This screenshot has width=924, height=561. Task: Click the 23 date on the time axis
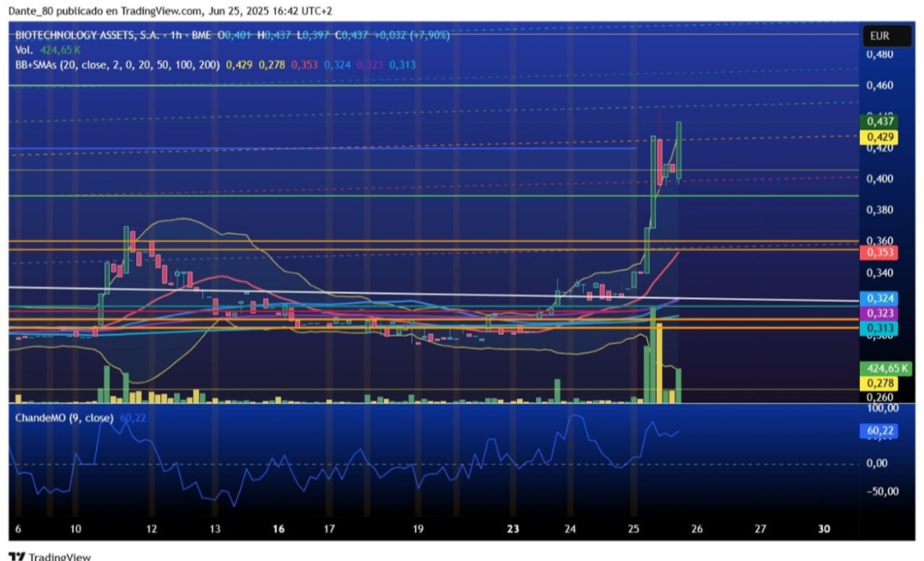coord(513,529)
